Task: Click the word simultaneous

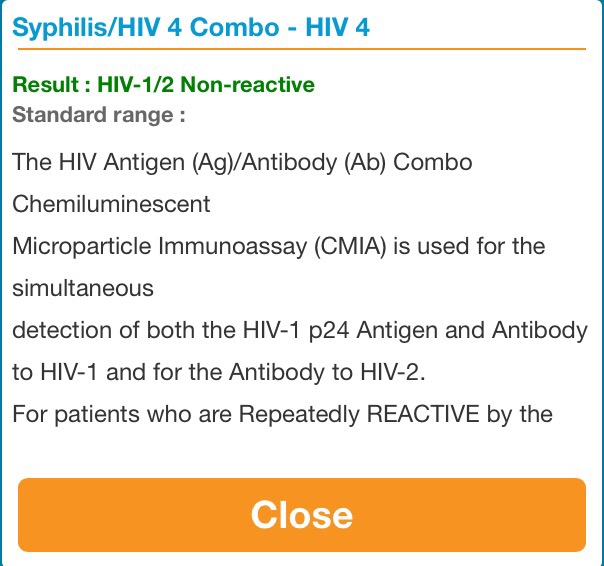Action: pyautogui.click(x=83, y=288)
